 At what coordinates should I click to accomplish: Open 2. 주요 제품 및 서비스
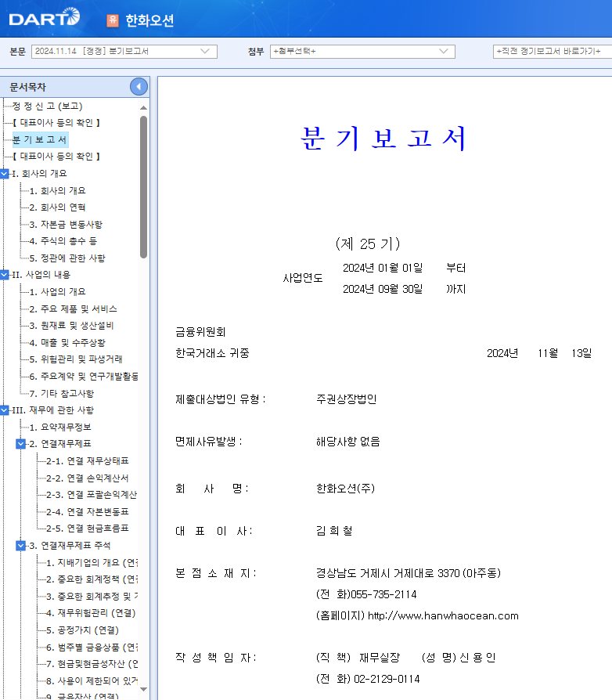73,309
